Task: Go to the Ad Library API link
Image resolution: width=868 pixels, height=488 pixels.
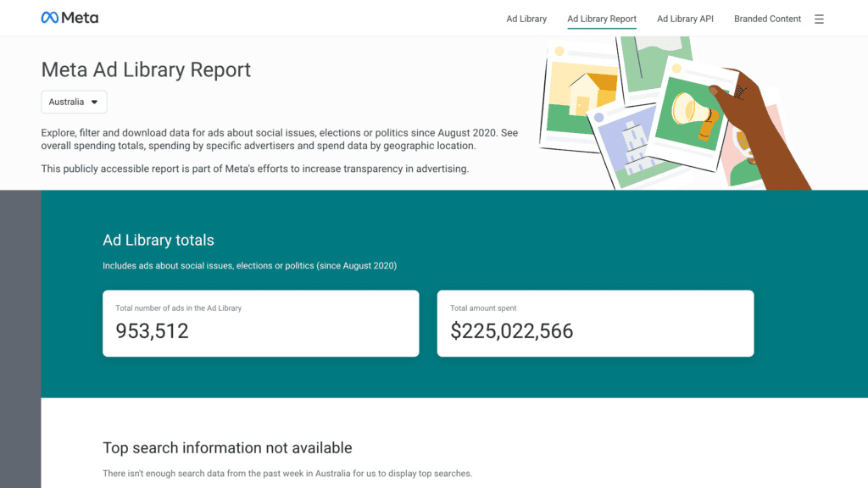Action: pos(685,19)
